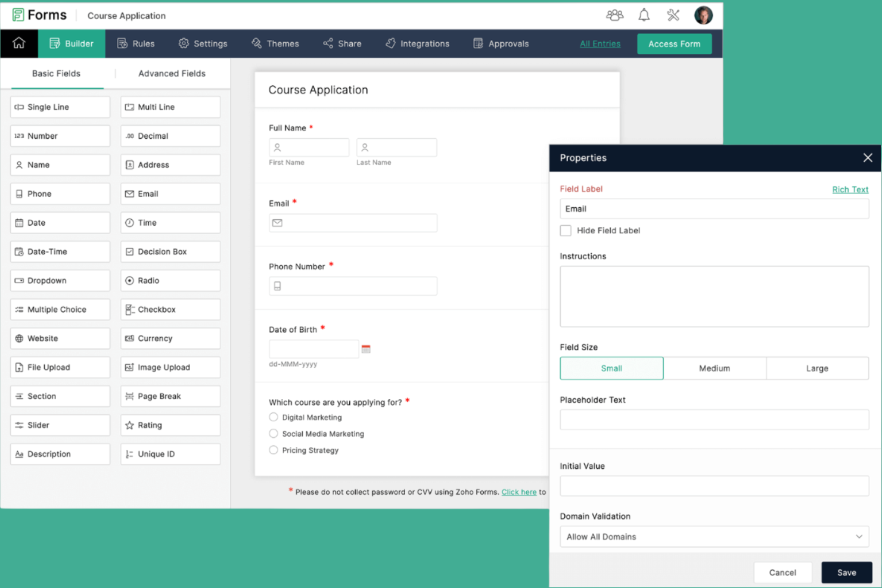Set field size to Medium
Viewport: 882px width, 588px height.
(715, 368)
